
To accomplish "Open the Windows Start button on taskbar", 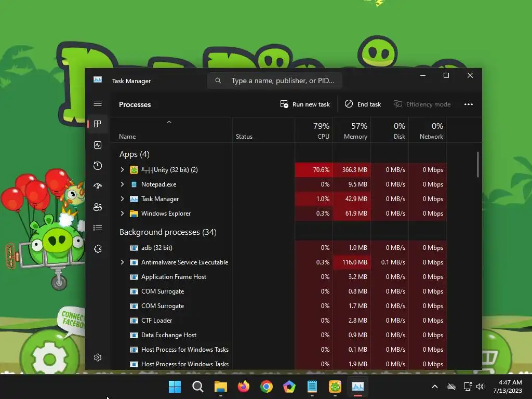I will (x=175, y=387).
